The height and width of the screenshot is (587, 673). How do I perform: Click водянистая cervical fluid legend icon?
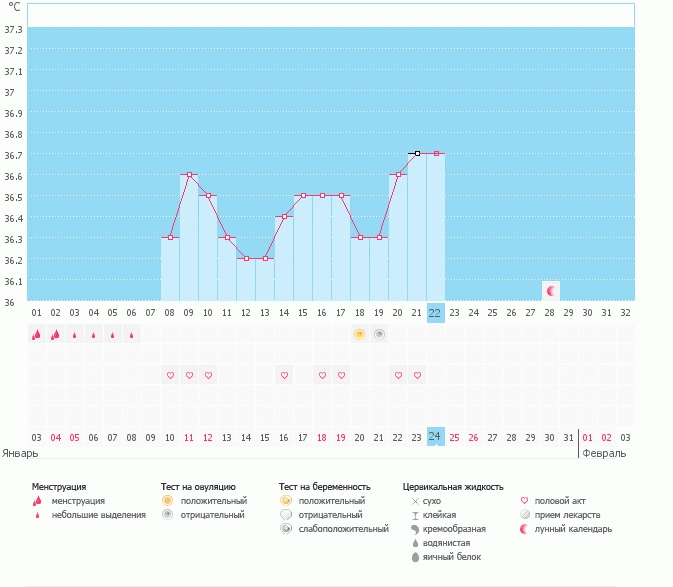[x=415, y=543]
